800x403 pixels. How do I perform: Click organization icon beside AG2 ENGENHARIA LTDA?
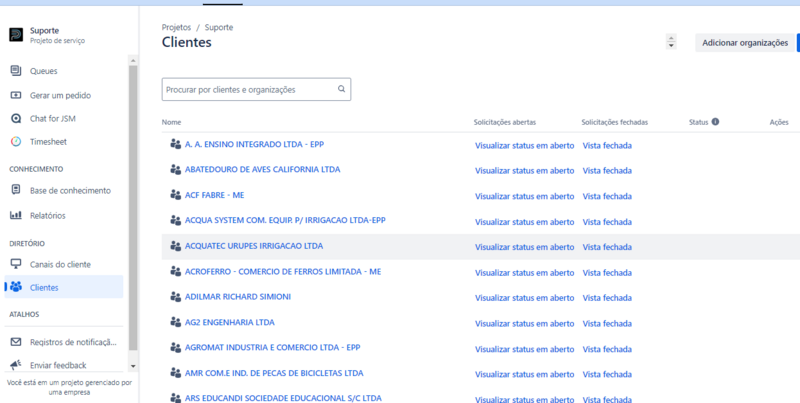pos(176,322)
